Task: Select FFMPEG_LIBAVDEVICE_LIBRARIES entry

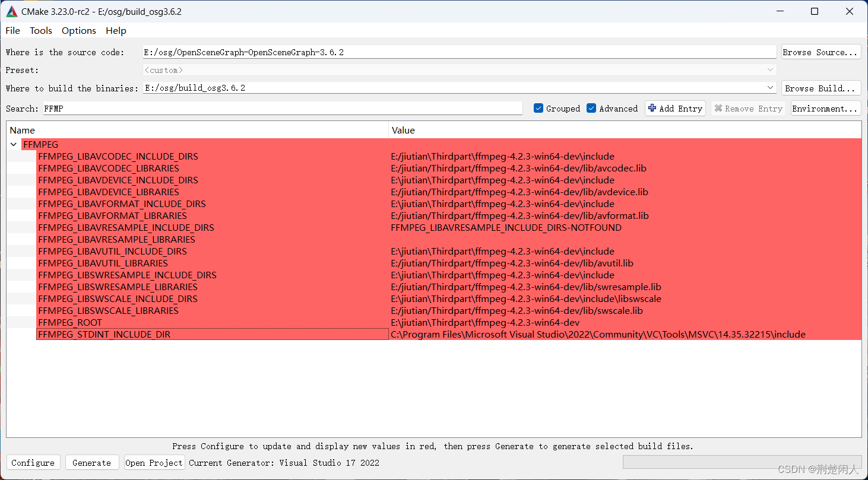Action: point(109,192)
